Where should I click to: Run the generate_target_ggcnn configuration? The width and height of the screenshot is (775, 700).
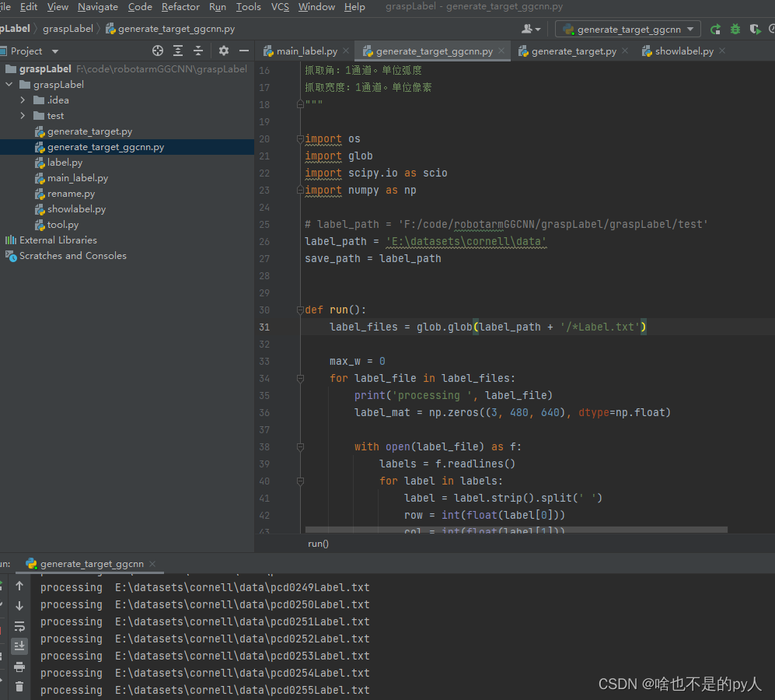pyautogui.click(x=714, y=29)
